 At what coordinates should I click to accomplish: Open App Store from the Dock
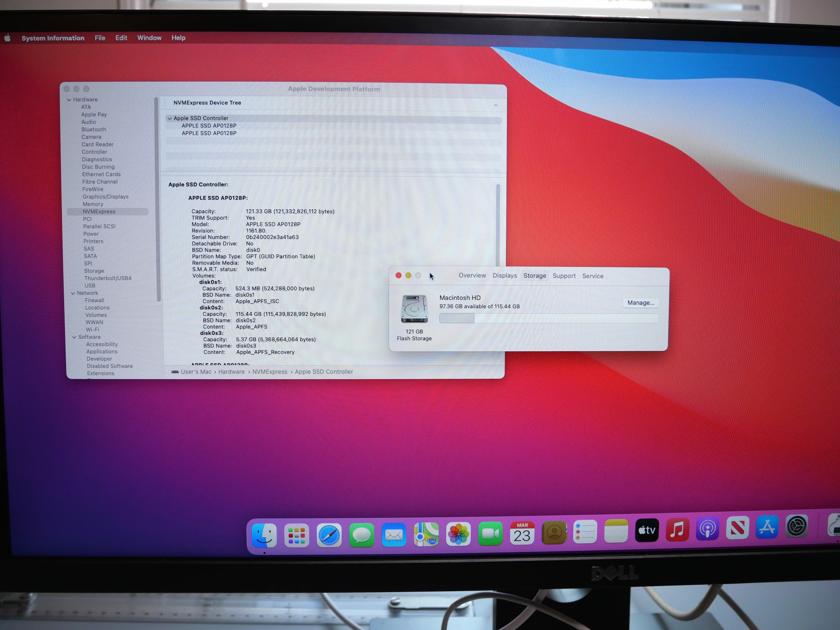click(x=767, y=527)
